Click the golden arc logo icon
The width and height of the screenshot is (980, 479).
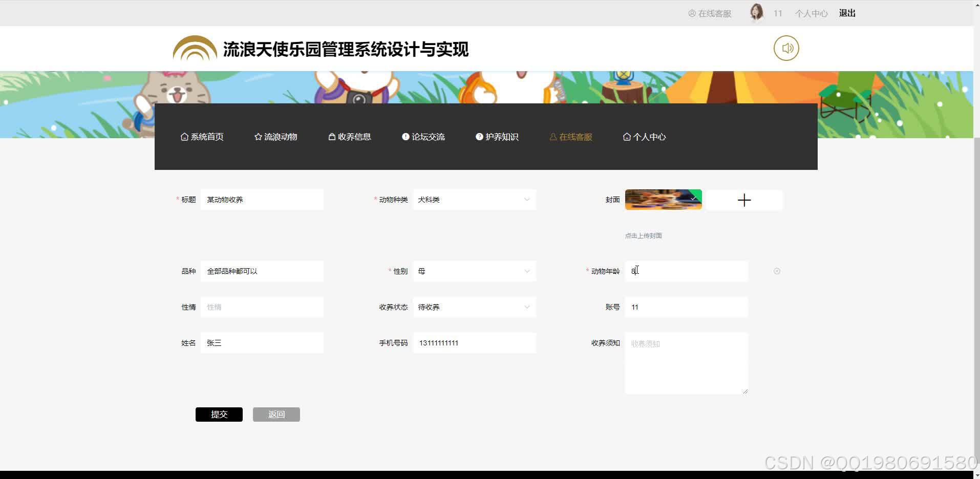pyautogui.click(x=195, y=49)
